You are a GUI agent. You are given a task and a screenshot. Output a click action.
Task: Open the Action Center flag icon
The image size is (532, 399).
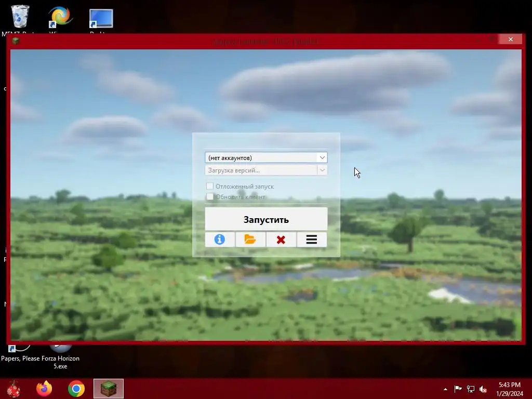(458, 389)
